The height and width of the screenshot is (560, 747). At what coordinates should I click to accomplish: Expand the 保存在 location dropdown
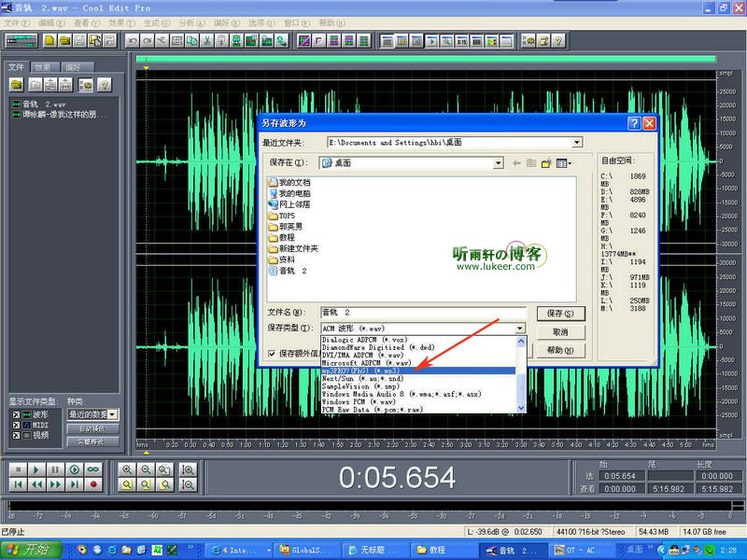point(498,163)
